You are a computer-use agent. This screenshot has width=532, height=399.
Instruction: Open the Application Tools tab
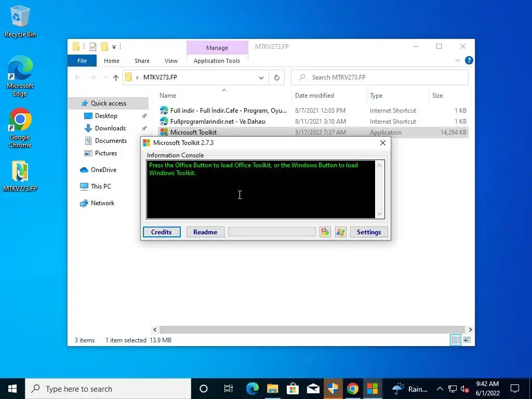217,61
